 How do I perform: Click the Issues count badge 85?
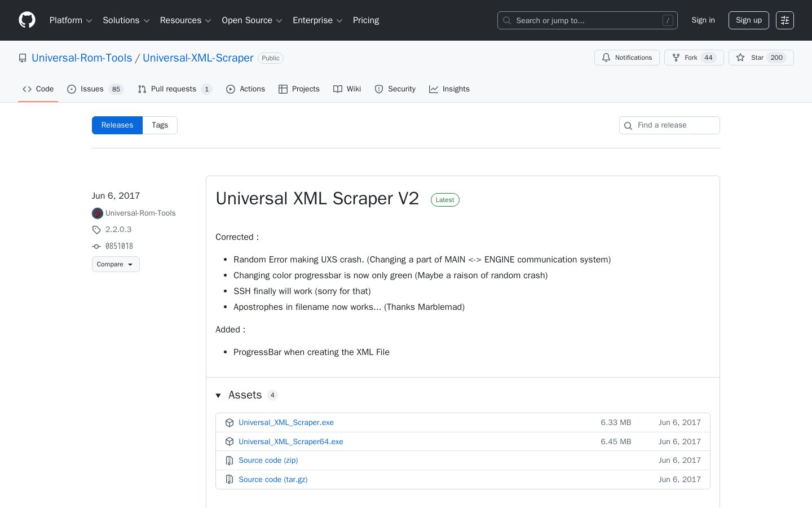coord(116,89)
